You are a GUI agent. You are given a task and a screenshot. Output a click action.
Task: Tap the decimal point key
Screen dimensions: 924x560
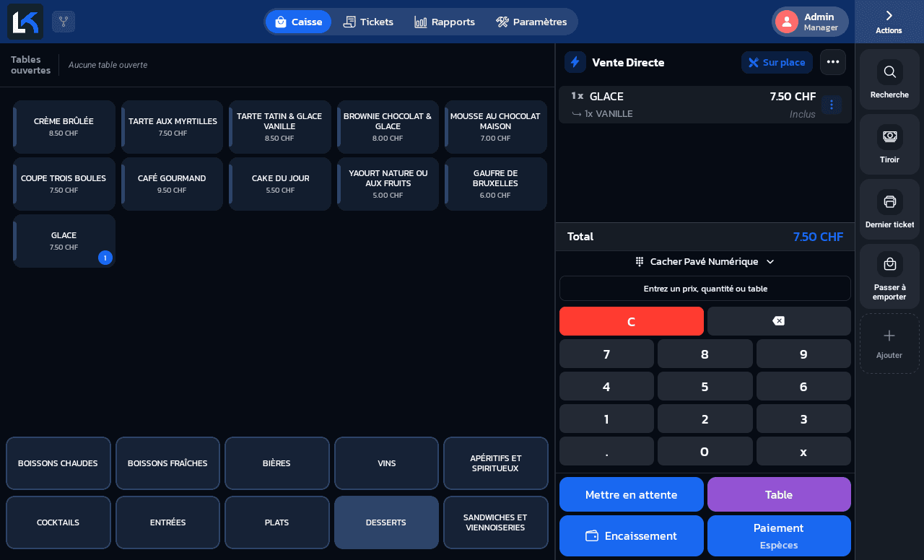point(606,452)
